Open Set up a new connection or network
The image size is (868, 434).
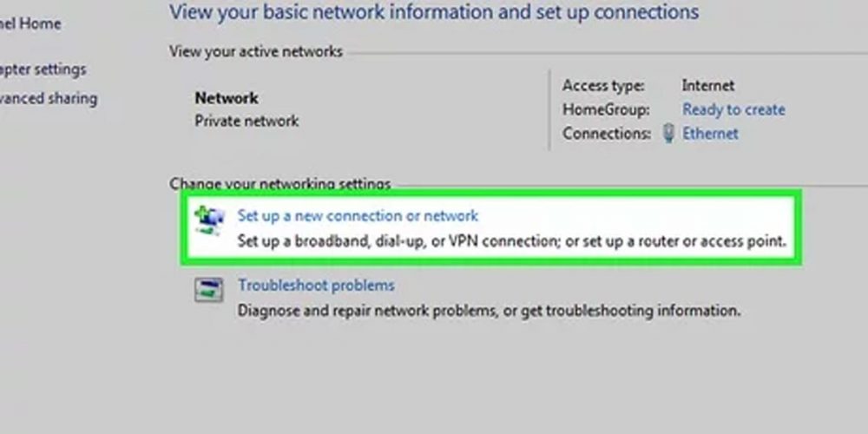coord(358,215)
